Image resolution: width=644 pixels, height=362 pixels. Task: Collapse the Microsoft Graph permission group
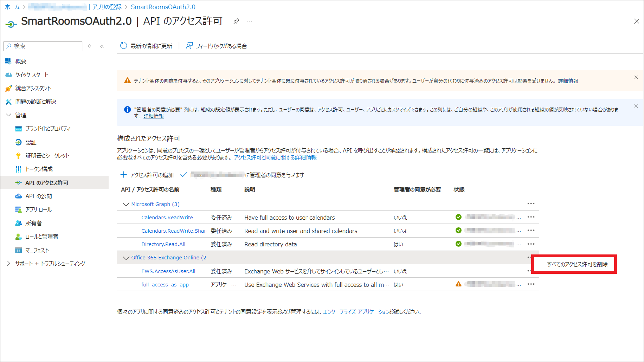[126, 204]
